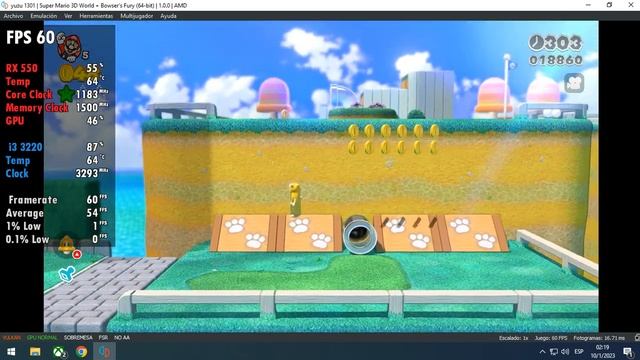
Task: Open the volume control tray icon
Action: click(x=565, y=351)
